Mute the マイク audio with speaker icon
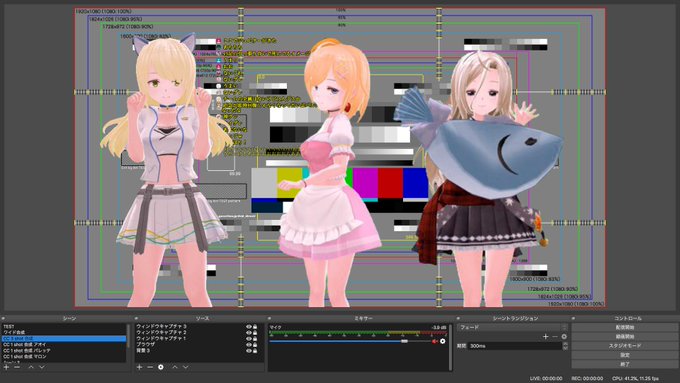This screenshot has width=680, height=383. tap(435, 341)
